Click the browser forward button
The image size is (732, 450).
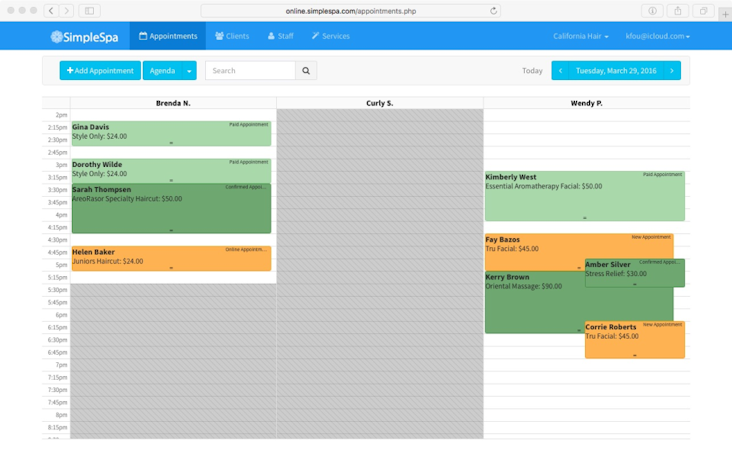tap(66, 10)
